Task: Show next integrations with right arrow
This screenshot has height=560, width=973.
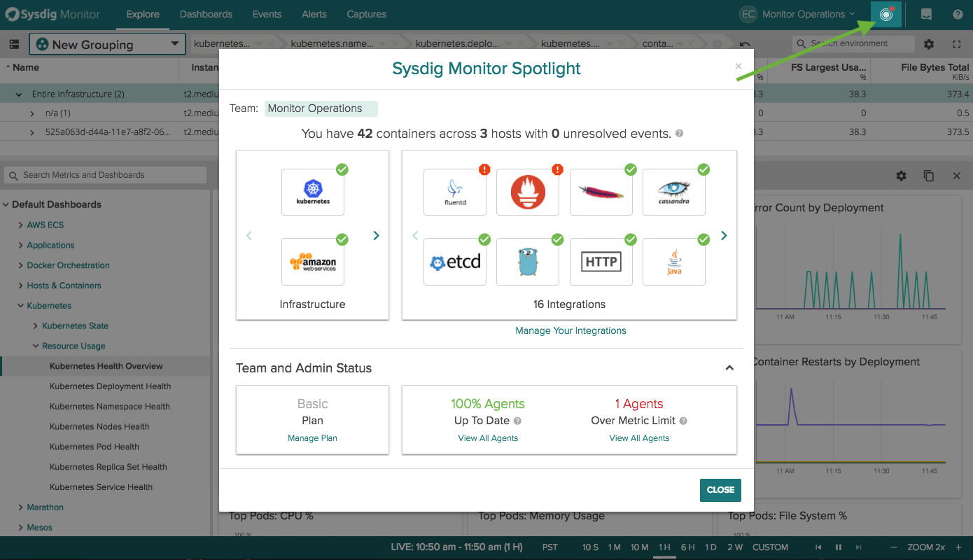Action: [724, 236]
